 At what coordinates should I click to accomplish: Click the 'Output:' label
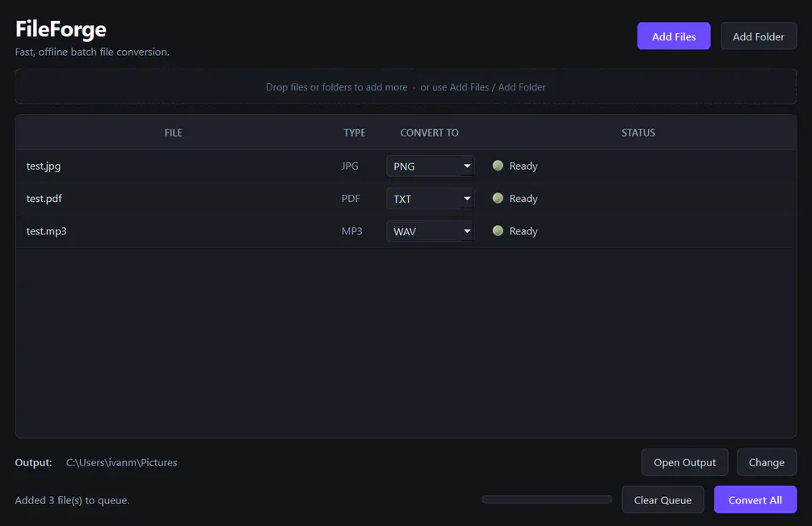[33, 462]
